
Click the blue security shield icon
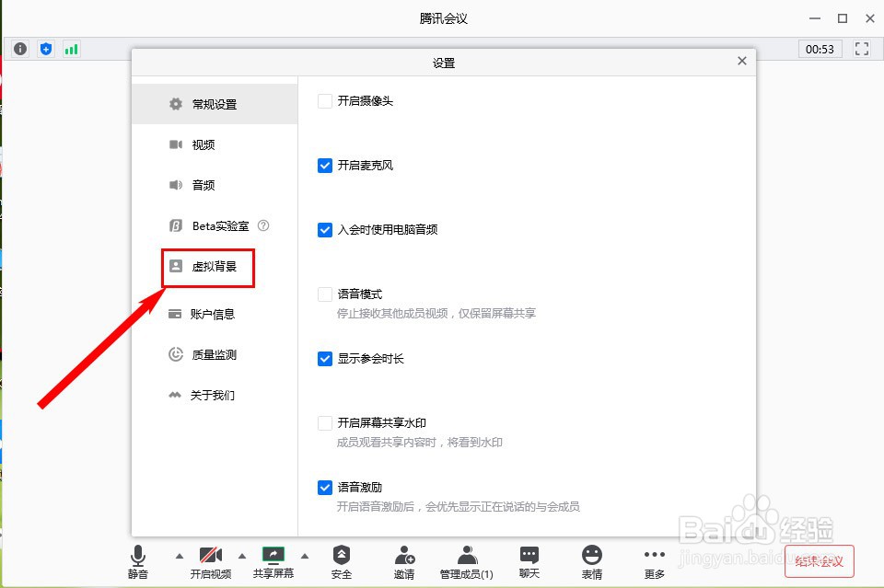click(46, 49)
